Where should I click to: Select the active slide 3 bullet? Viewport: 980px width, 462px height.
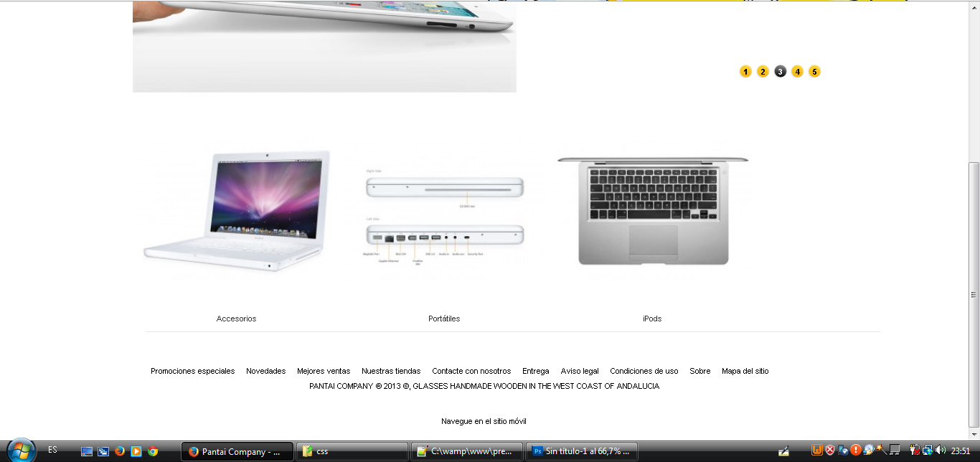[780, 72]
